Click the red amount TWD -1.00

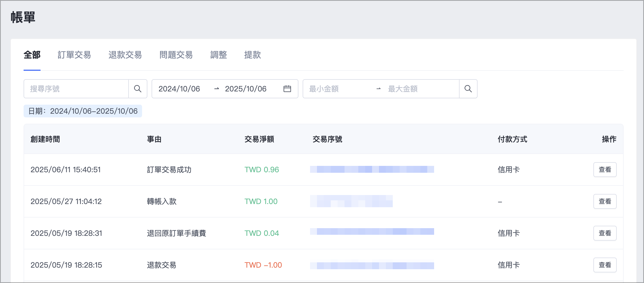pos(263,265)
